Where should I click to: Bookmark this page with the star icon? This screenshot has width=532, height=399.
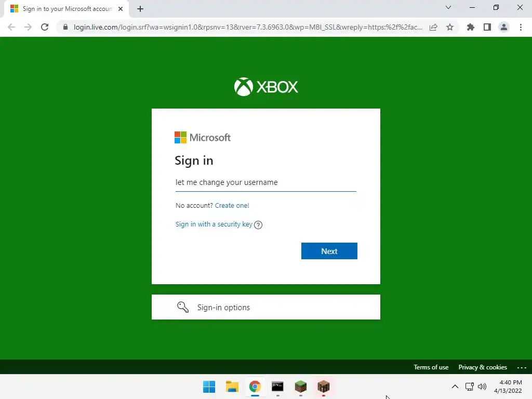pyautogui.click(x=450, y=27)
